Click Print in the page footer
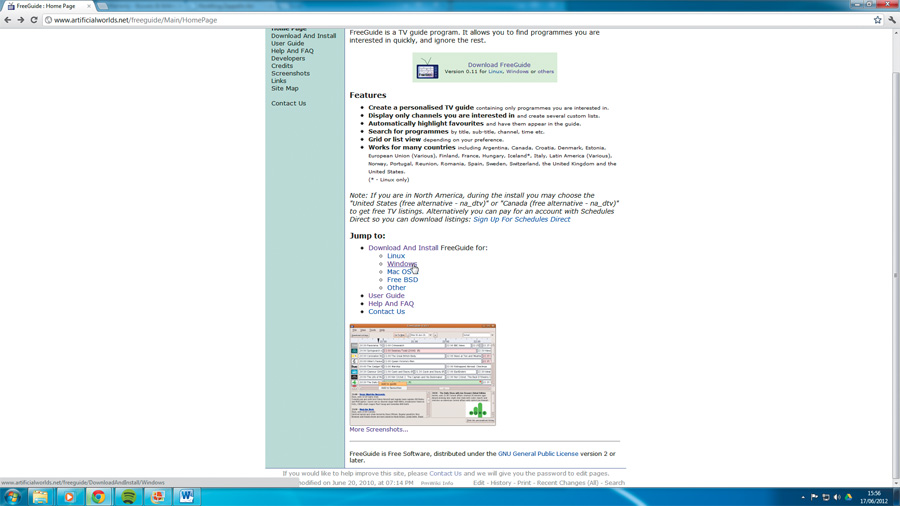The height and width of the screenshot is (506, 900). [x=524, y=482]
